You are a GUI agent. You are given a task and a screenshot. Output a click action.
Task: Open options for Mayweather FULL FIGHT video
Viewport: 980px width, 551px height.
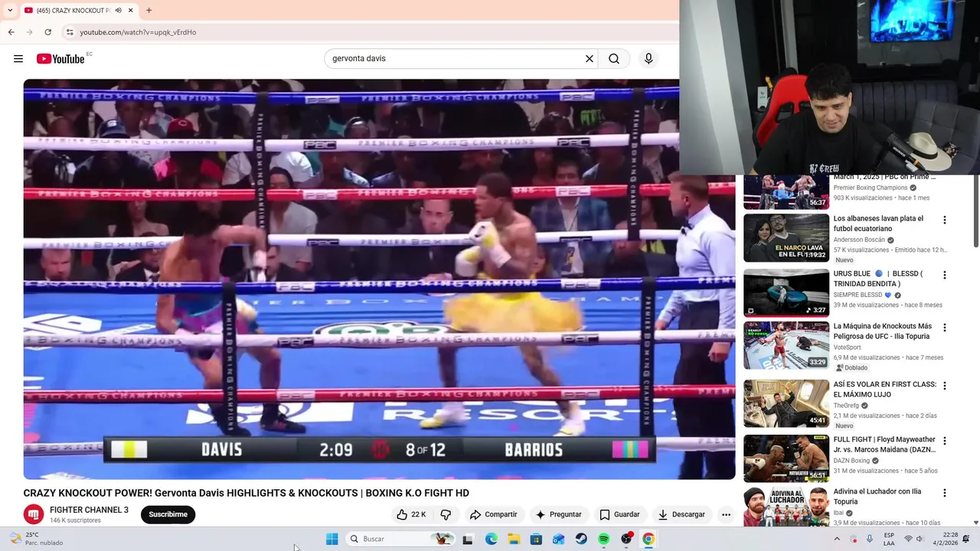pos(944,441)
